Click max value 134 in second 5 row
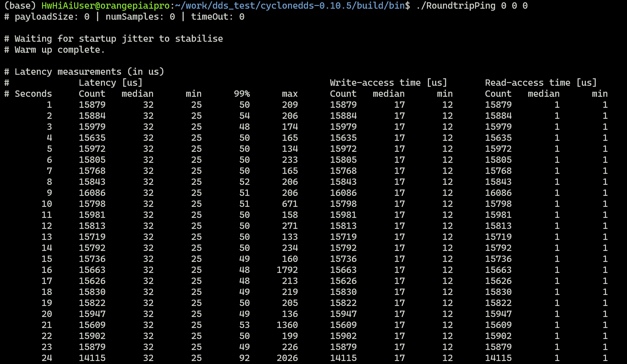 point(290,149)
